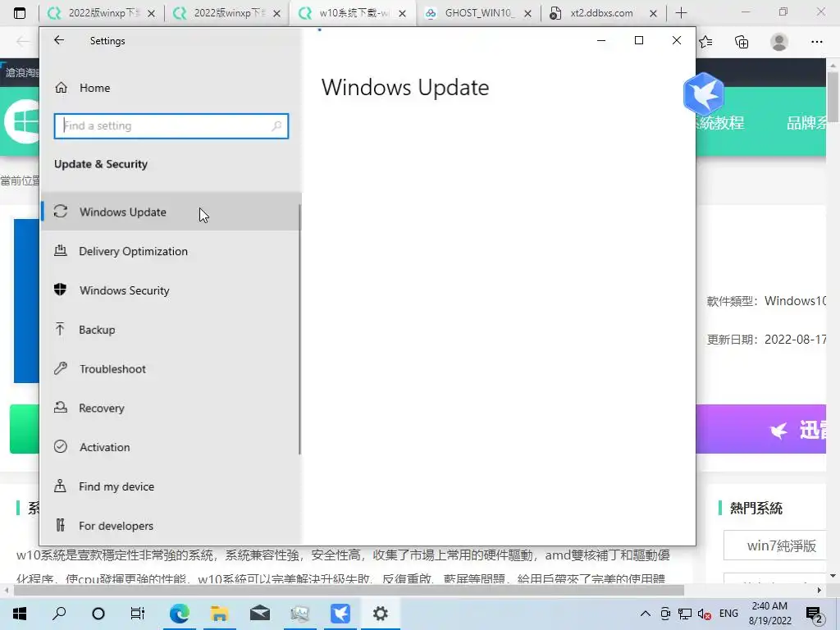Screen dimensions: 840x630
Task: Open Activation settings
Action: pyautogui.click(x=171, y=447)
